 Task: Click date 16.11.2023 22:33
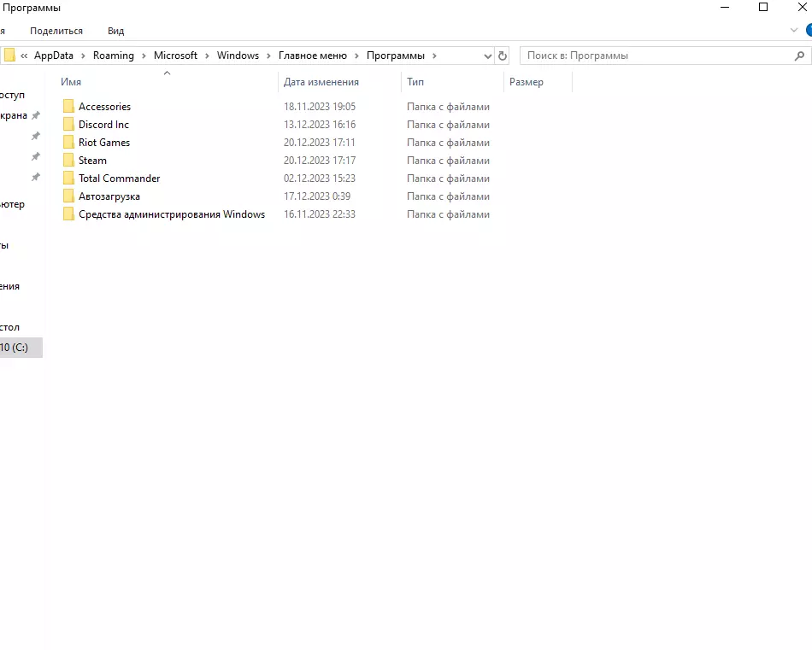[x=320, y=214]
